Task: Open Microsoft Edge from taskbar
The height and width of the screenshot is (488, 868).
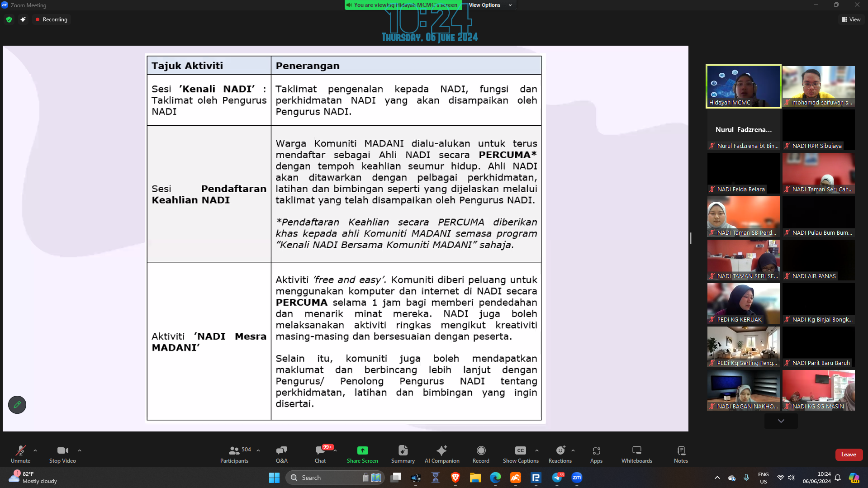Action: [x=495, y=478]
